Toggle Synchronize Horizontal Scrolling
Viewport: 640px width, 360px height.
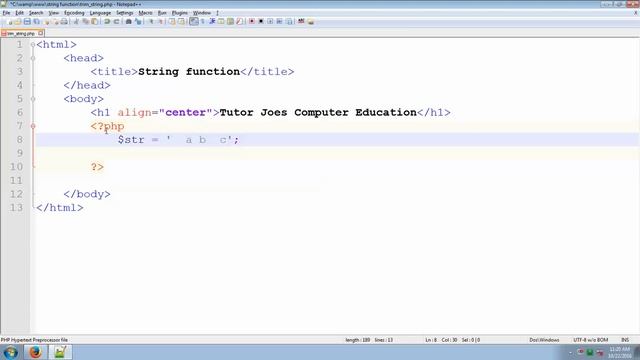point(181,21)
